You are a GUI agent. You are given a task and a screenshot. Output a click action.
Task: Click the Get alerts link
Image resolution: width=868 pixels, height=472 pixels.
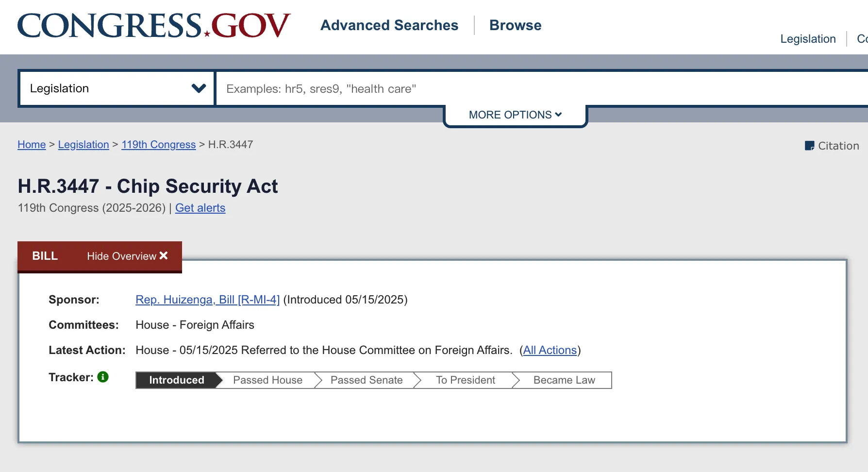tap(200, 208)
